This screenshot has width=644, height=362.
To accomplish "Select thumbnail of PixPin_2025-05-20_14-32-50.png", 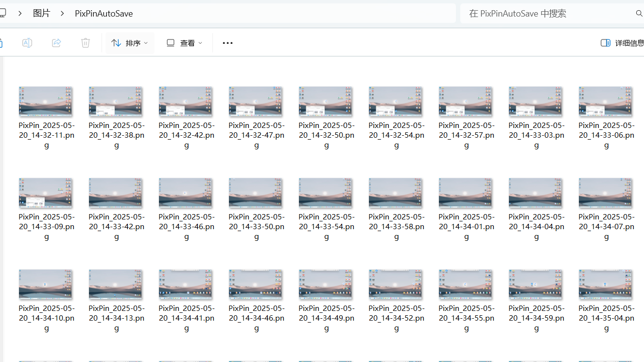I will coord(326,102).
